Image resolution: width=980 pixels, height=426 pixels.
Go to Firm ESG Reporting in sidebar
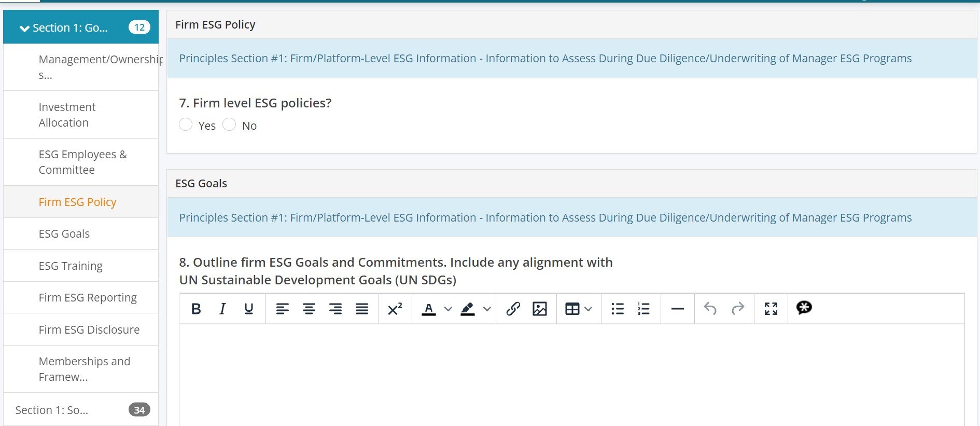click(81, 297)
